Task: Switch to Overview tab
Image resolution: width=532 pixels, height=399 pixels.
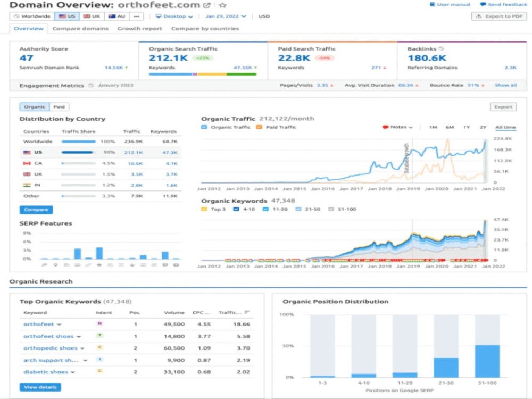Action: point(29,29)
